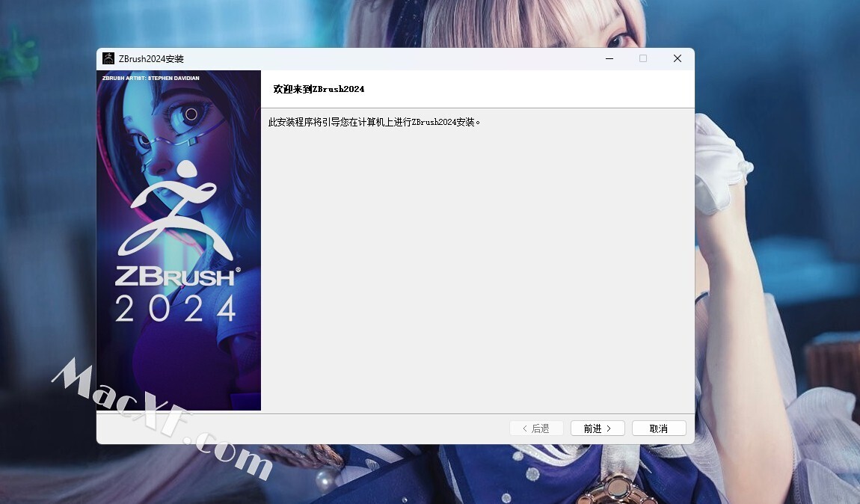Image resolution: width=860 pixels, height=504 pixels.
Task: Minimize the ZBrush2024安装 window
Action: pos(609,58)
